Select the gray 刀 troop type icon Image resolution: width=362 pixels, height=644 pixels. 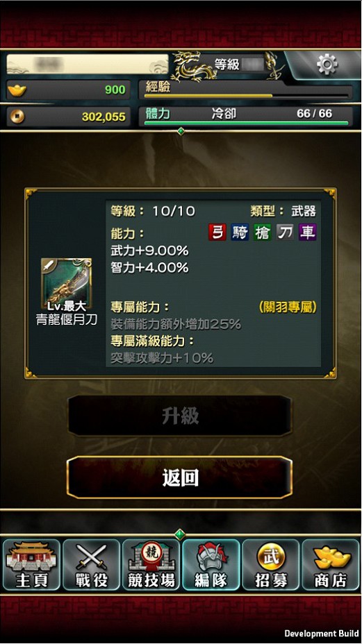pyautogui.click(x=285, y=232)
